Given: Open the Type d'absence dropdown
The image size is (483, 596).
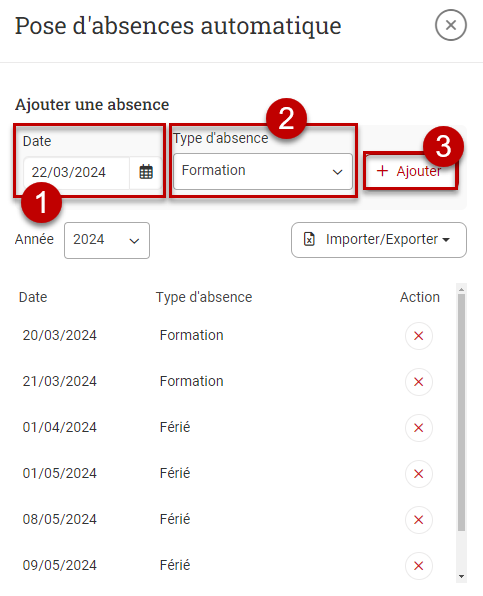Looking at the screenshot, I should point(263,171).
